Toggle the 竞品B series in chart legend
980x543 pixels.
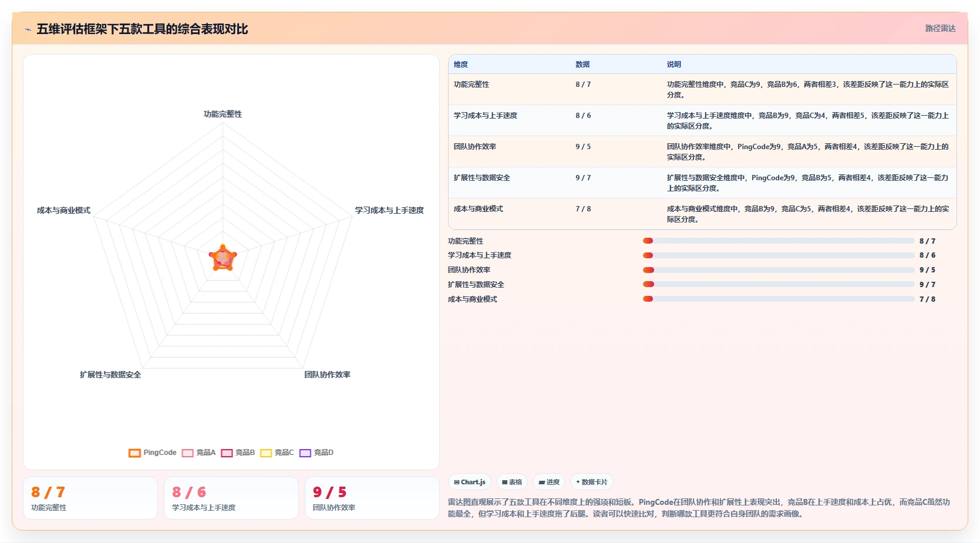[238, 453]
